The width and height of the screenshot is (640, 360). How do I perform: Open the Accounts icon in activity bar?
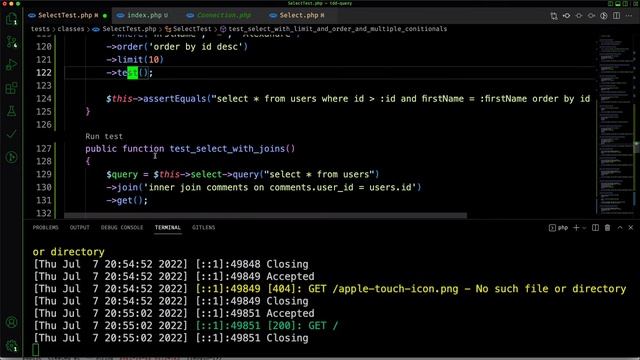click(x=11, y=322)
